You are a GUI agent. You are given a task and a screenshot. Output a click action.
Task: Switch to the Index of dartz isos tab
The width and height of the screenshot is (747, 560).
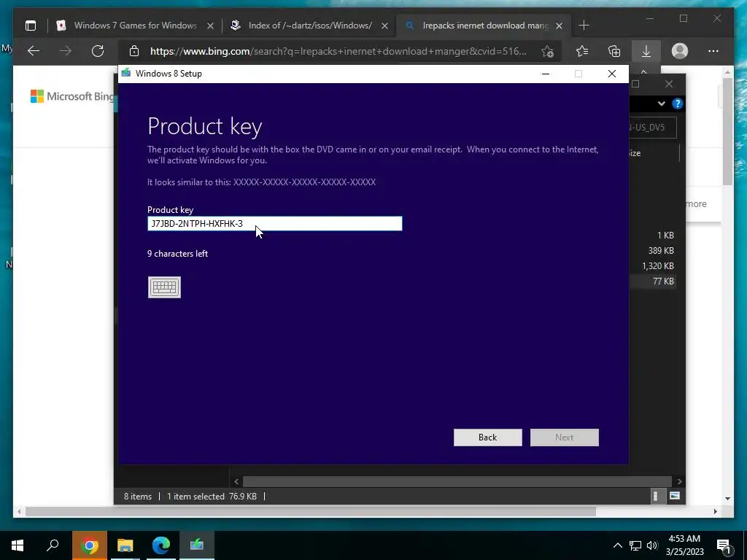(310, 26)
